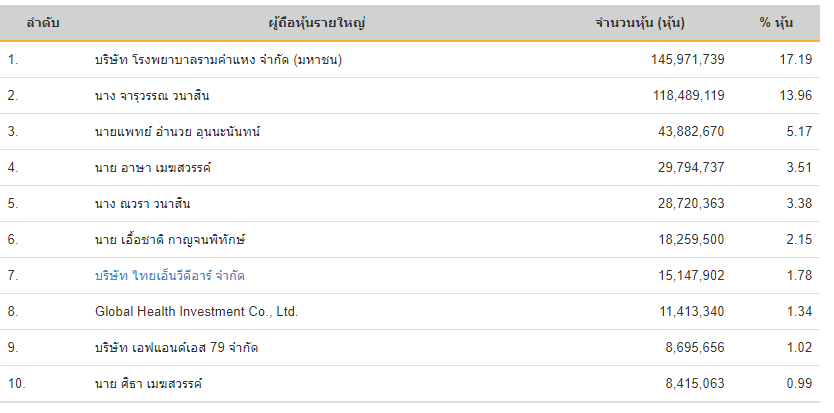The width and height of the screenshot is (834, 413).
Task: Click the จำนวนหุ้น (หุ้น) column header
Action: [x=640, y=23]
